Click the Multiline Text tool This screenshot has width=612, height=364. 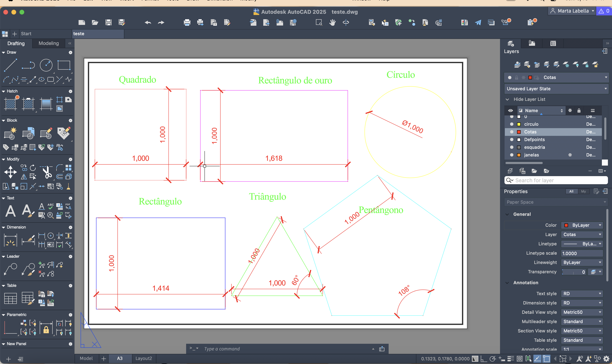11,211
